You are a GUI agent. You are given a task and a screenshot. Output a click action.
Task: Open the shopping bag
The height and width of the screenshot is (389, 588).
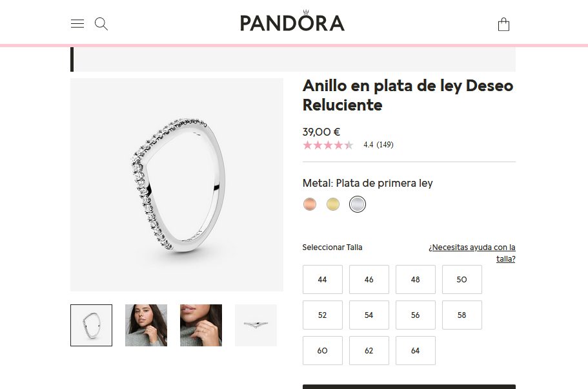(503, 25)
